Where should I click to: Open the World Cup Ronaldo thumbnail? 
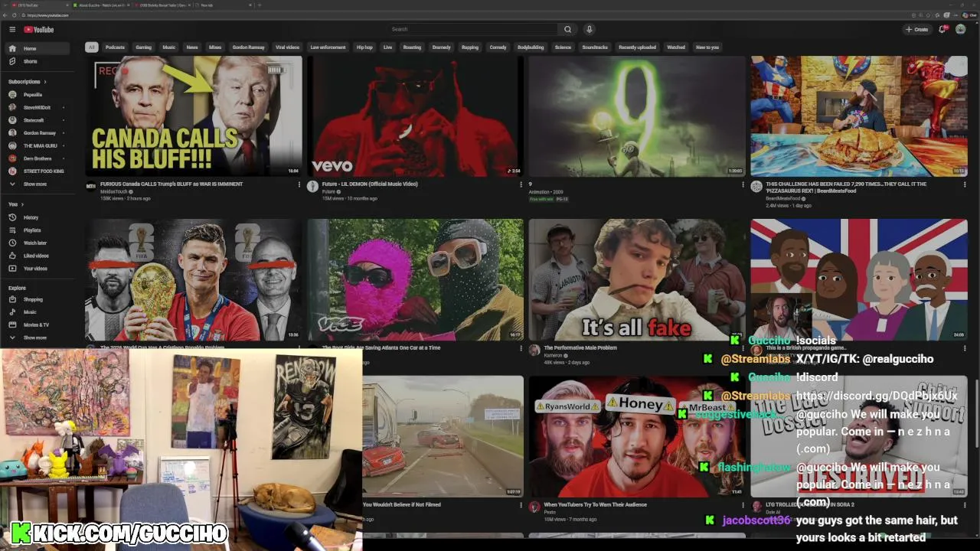[194, 280]
